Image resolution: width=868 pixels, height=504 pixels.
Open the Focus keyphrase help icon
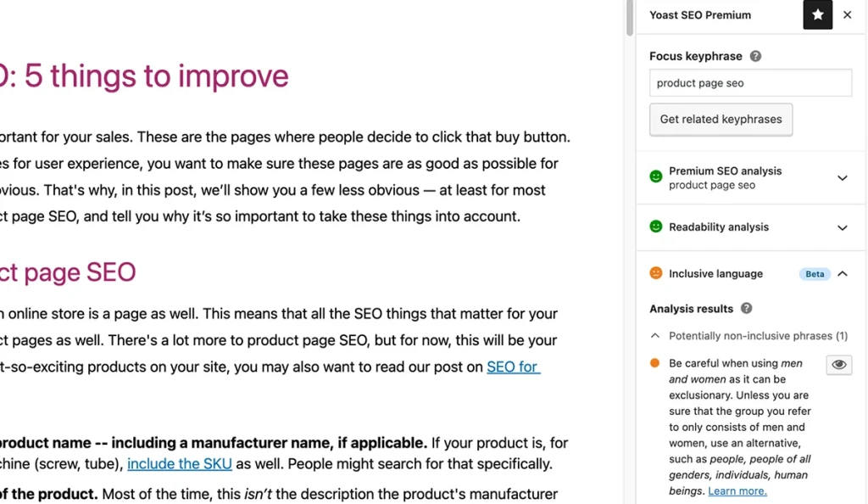[x=755, y=56]
